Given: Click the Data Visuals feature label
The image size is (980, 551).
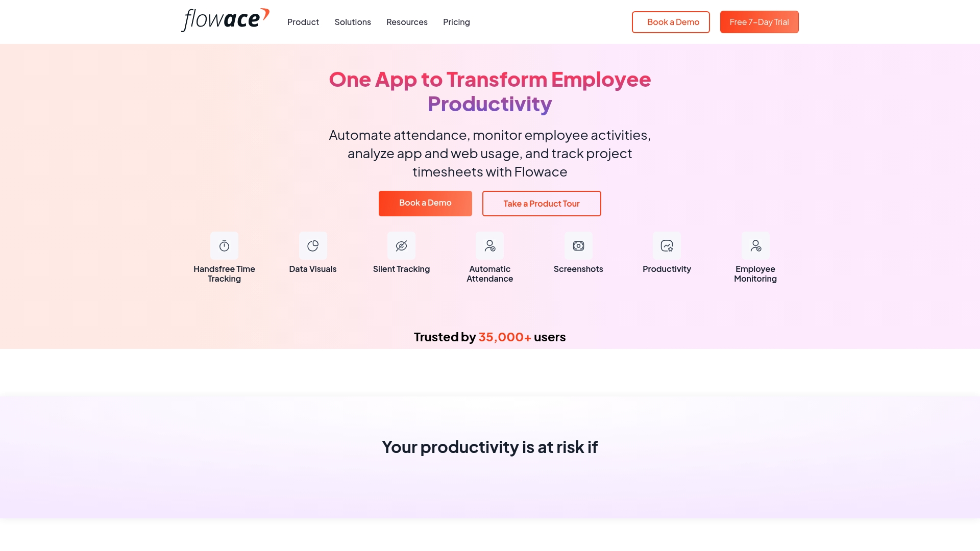Looking at the screenshot, I should pyautogui.click(x=313, y=269).
